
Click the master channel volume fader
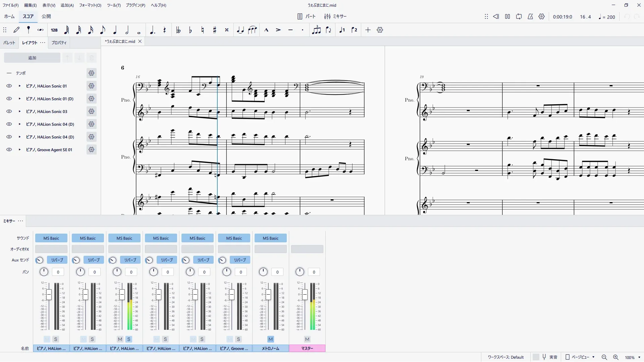(305, 295)
